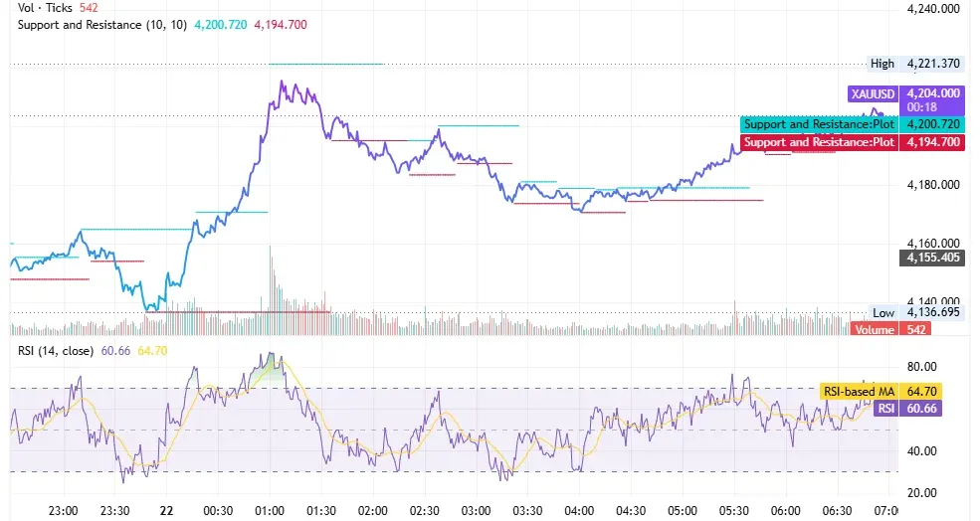Click the High price label

[882, 63]
